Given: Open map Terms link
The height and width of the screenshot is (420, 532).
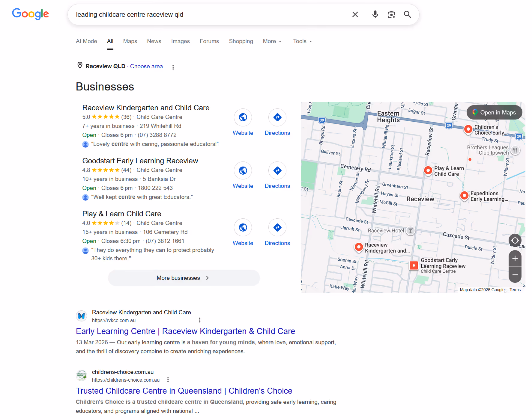Looking at the screenshot, I should tap(515, 290).
